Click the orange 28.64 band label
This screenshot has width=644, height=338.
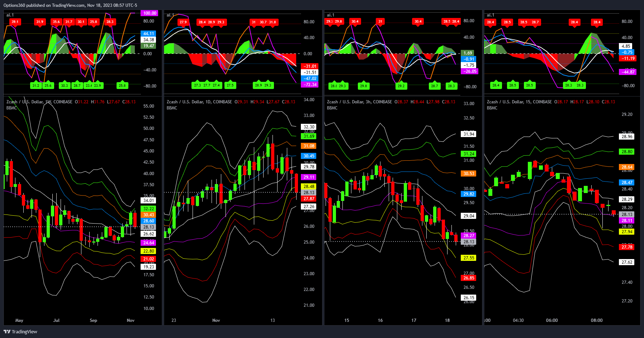pyautogui.click(x=627, y=167)
